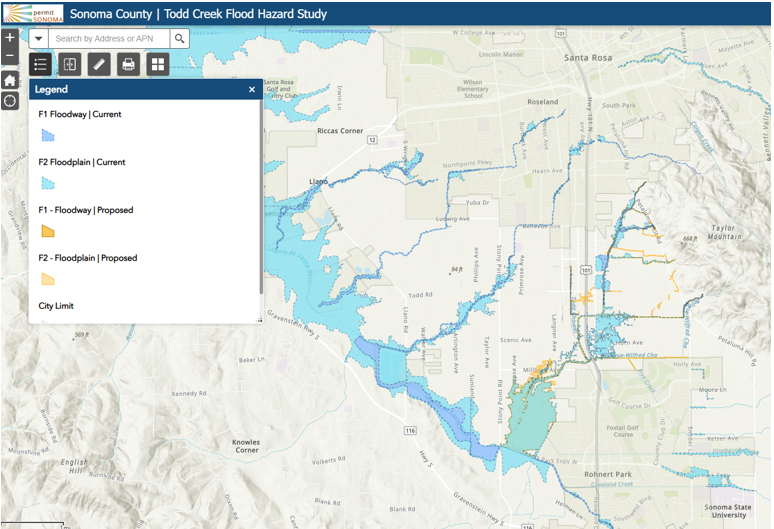Click the zoom out minus button
The width and height of the screenshot is (774, 529).
[x=10, y=57]
